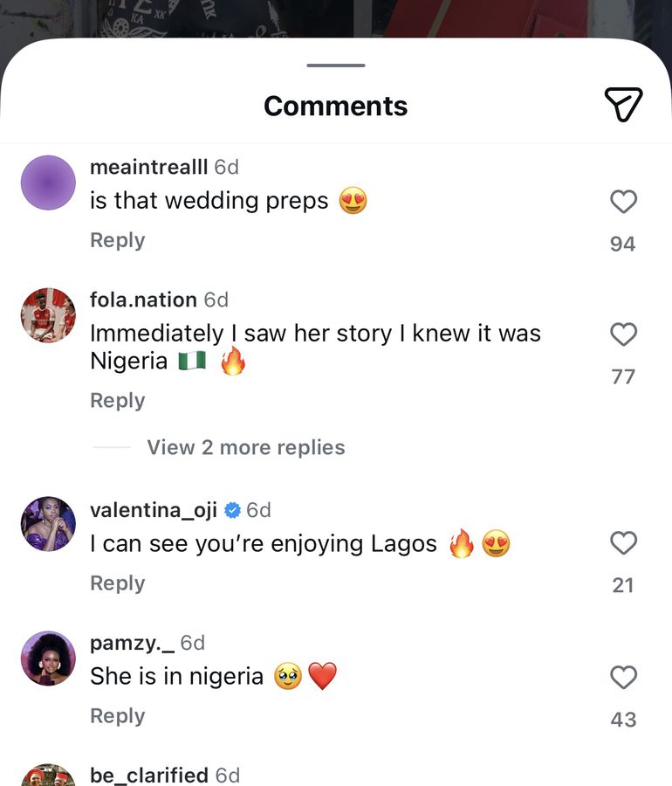Tap the pamzy._ username
This screenshot has height=786, width=672.
pos(132,643)
